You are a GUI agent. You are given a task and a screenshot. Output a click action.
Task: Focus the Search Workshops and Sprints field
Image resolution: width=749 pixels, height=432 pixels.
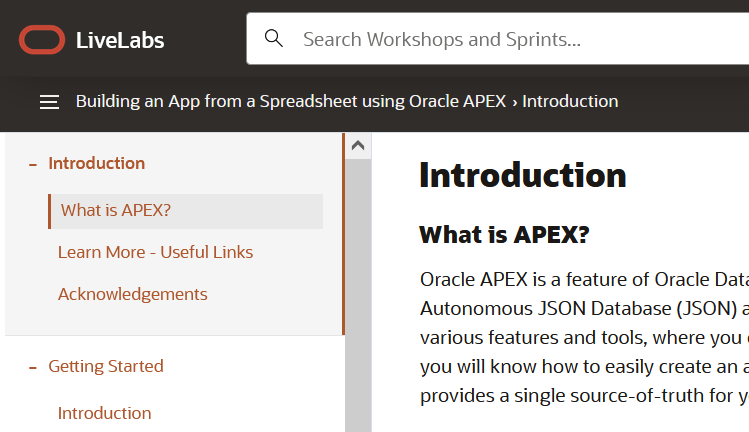point(500,40)
